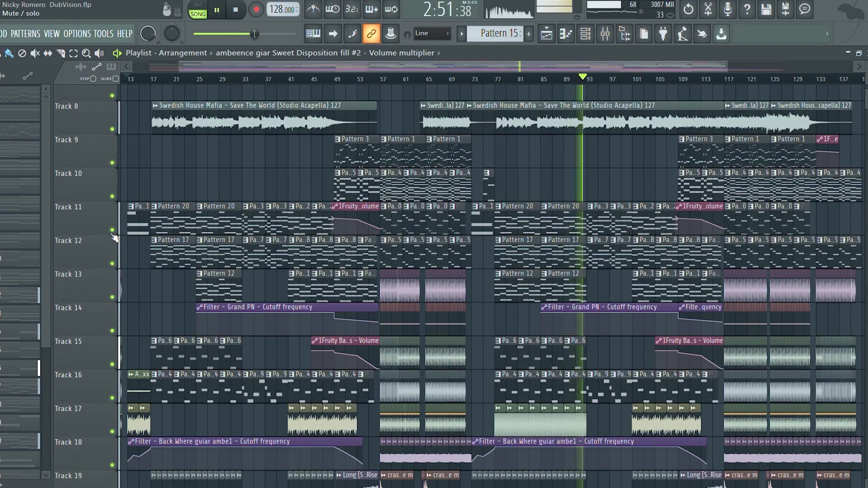Open the OPTIONS menu

click(x=77, y=34)
